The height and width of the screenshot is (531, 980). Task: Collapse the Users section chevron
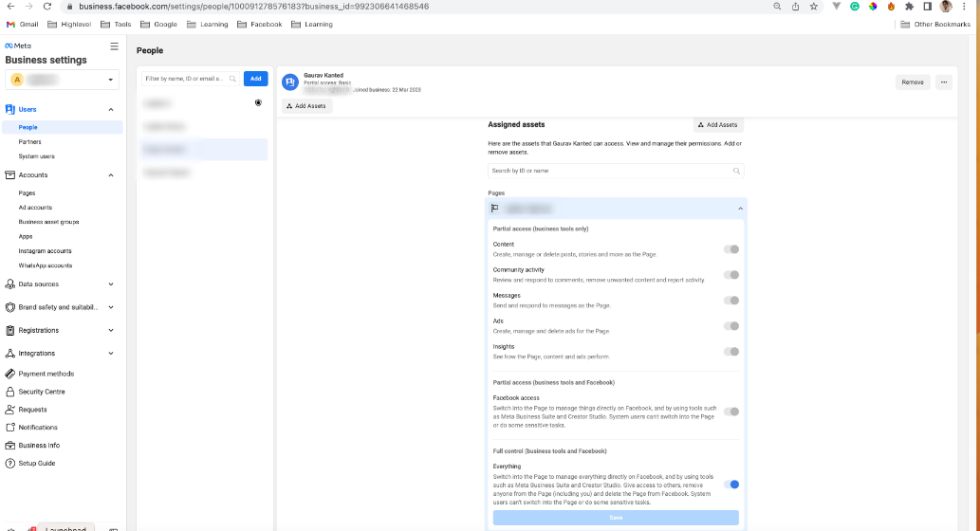click(x=111, y=109)
